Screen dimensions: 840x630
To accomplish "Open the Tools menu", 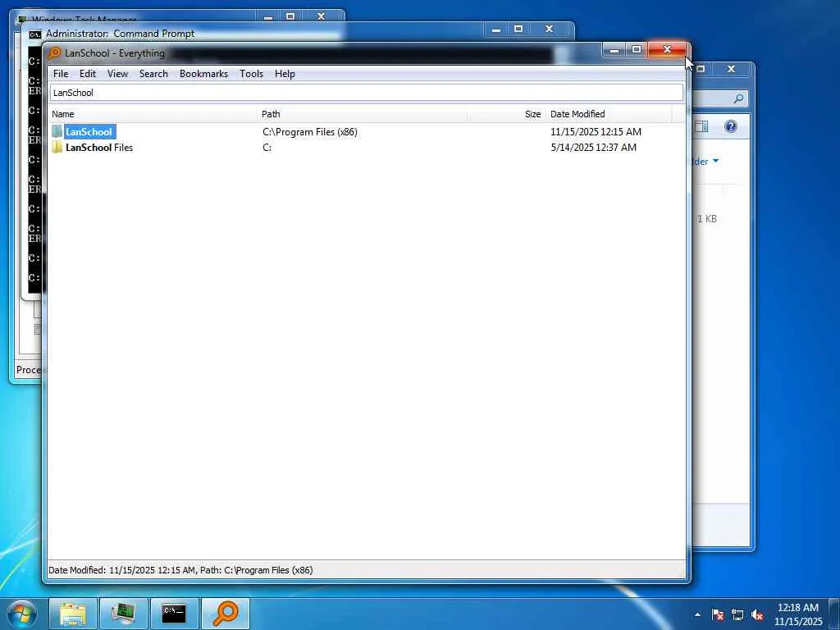I will (251, 74).
